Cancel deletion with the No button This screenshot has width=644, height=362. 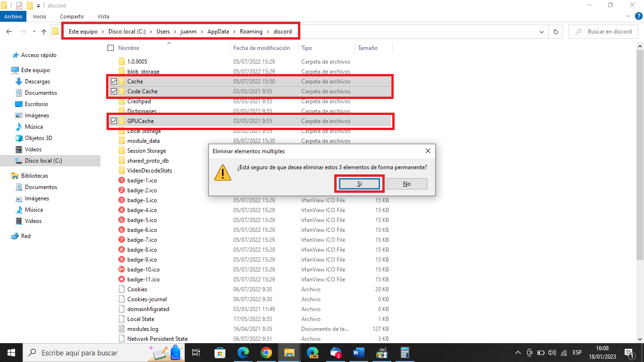coord(407,184)
